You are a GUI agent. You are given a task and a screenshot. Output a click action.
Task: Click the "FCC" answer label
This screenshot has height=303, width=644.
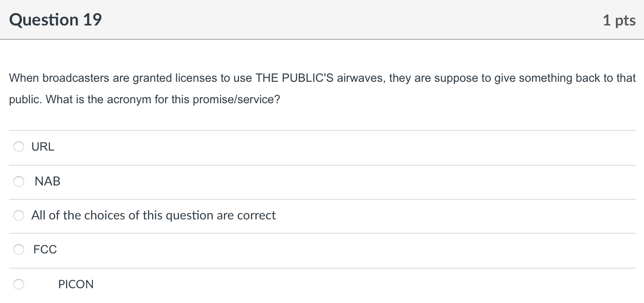[x=45, y=249]
